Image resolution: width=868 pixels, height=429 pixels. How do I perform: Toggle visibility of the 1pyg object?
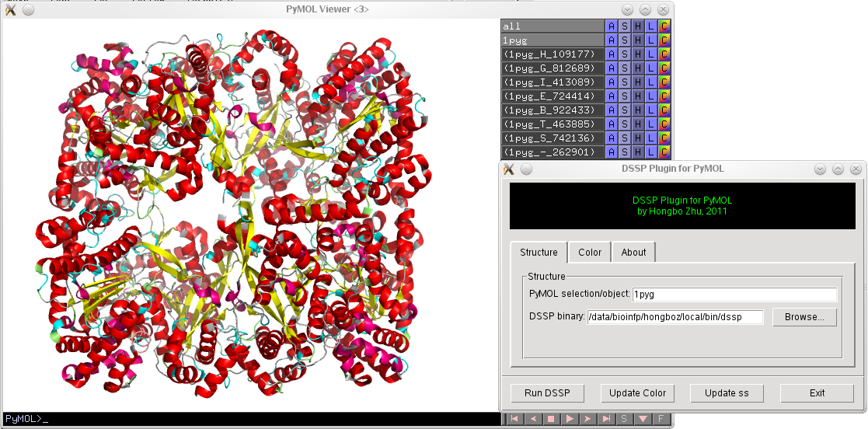pyautogui.click(x=552, y=40)
